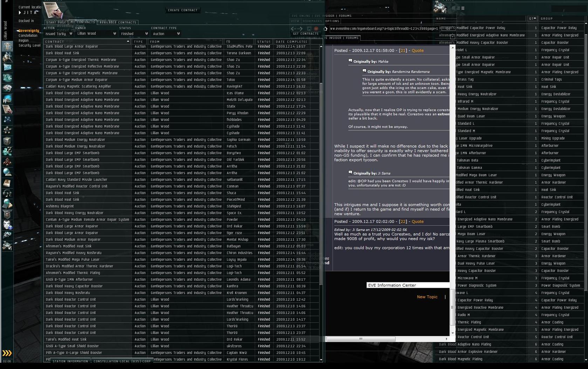
Task: Open the Jukebox headphones icon
Action: (x=7, y=193)
